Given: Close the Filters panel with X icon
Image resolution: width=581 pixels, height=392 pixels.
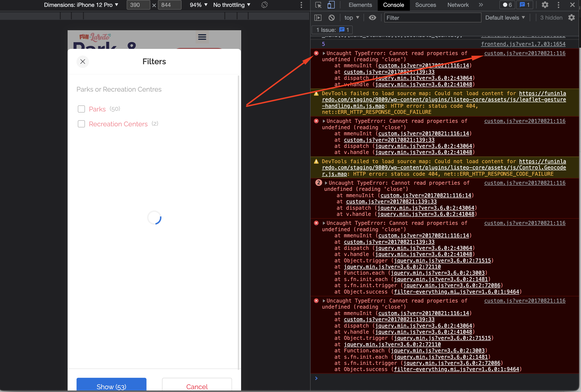Looking at the screenshot, I should (83, 62).
